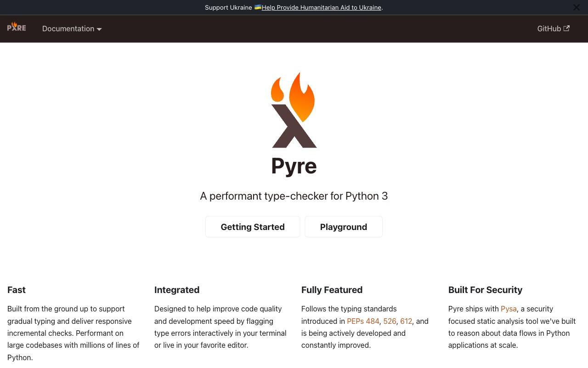Click the Getting Started button
The width and height of the screenshot is (588, 368).
[253, 227]
